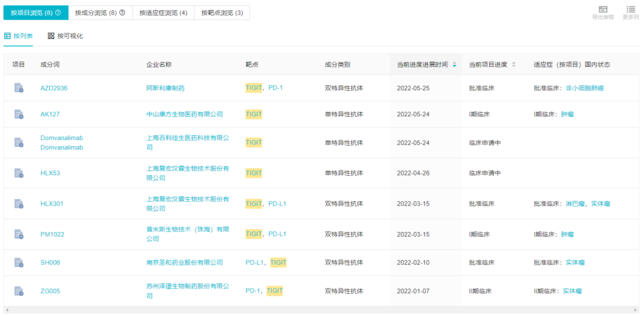Click PD-1 target in ZG005 row
Screen dimensions: 644x316
click(253, 292)
